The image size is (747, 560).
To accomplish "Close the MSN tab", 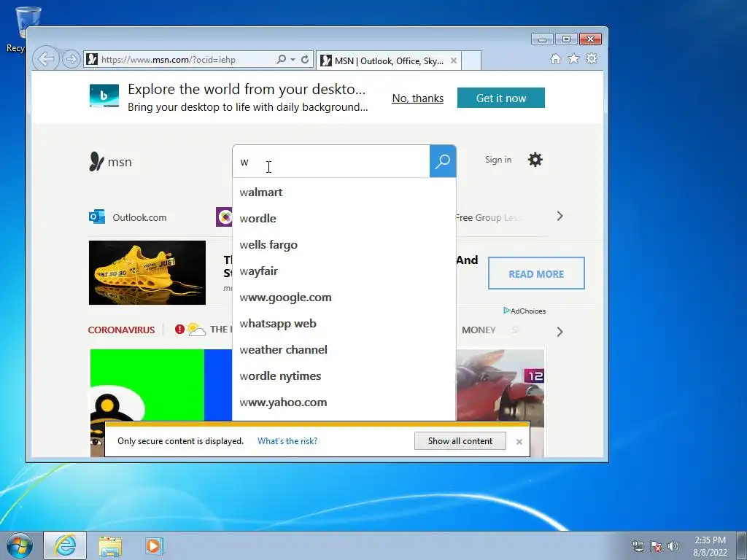I will pyautogui.click(x=454, y=61).
